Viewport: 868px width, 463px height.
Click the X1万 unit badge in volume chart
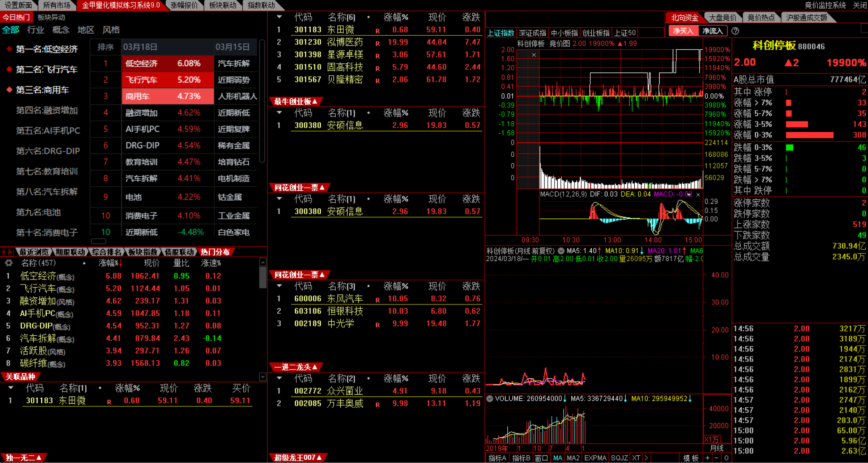[711, 439]
